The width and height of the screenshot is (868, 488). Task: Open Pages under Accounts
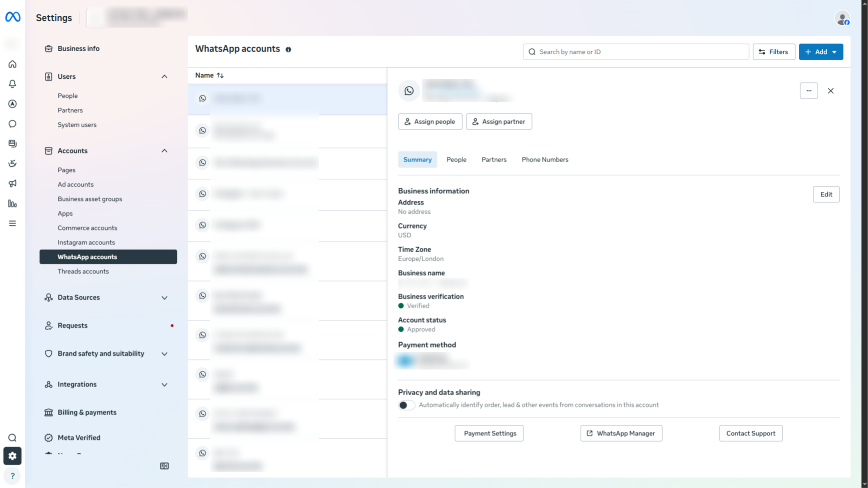pos(66,170)
